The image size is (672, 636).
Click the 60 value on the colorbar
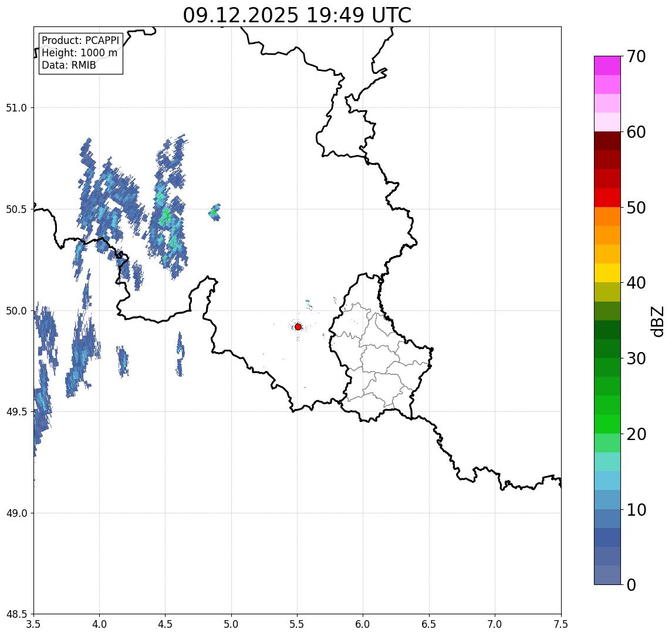pyautogui.click(x=636, y=132)
